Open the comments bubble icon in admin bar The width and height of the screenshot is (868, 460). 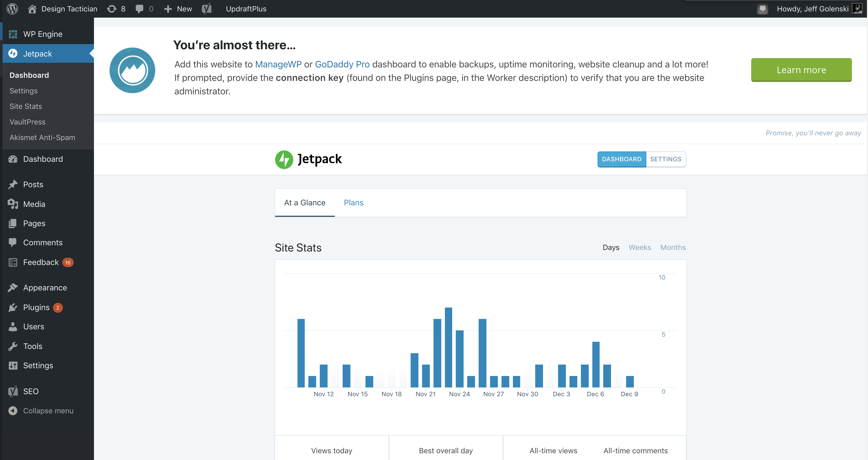tap(139, 9)
